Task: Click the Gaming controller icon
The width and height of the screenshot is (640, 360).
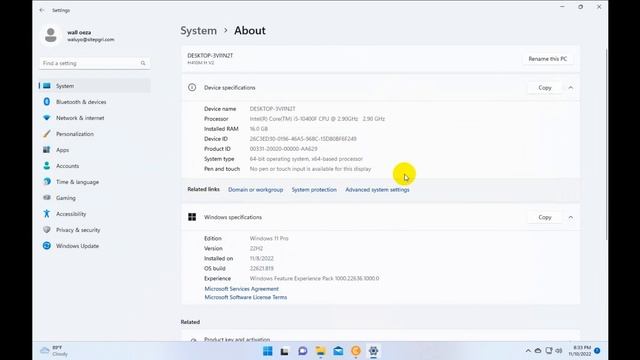Action: point(47,198)
